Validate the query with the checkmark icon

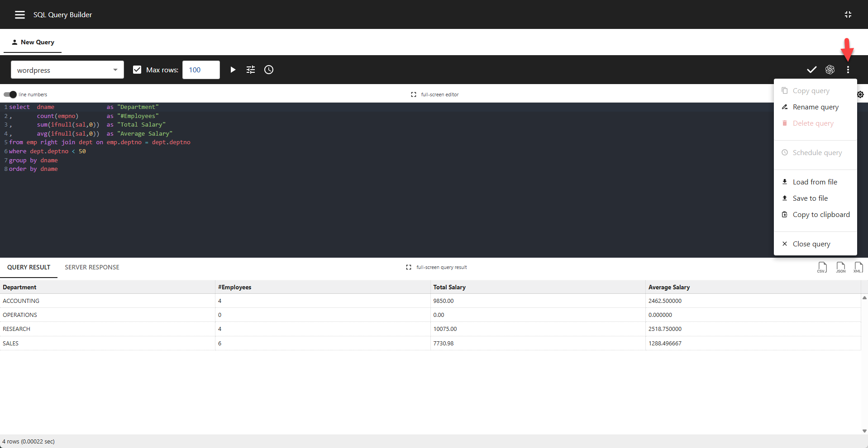[x=811, y=70]
